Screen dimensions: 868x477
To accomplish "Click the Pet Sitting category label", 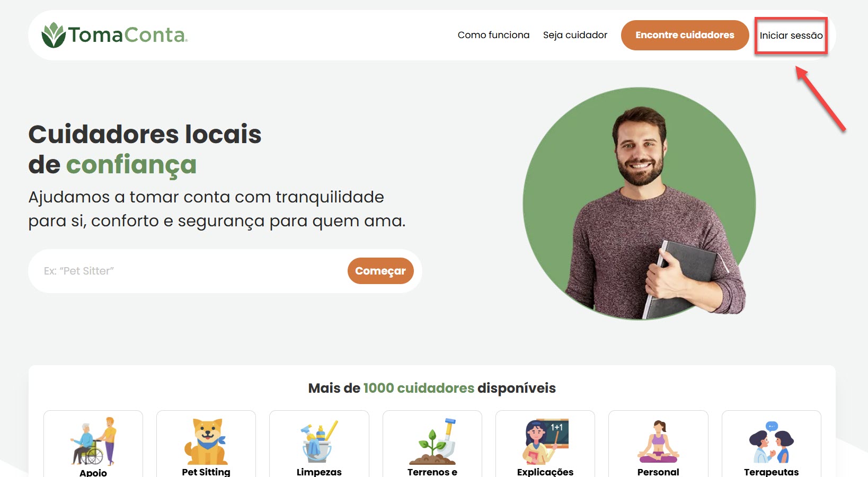I will point(206,472).
